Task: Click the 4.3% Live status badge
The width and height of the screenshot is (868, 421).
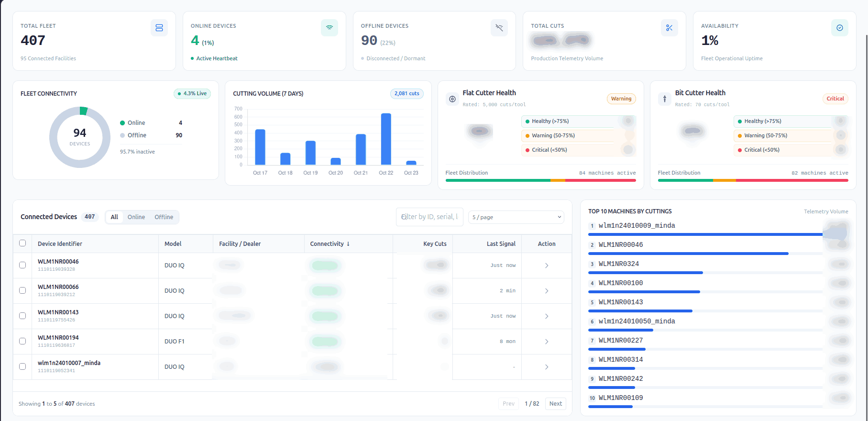Action: pos(192,94)
